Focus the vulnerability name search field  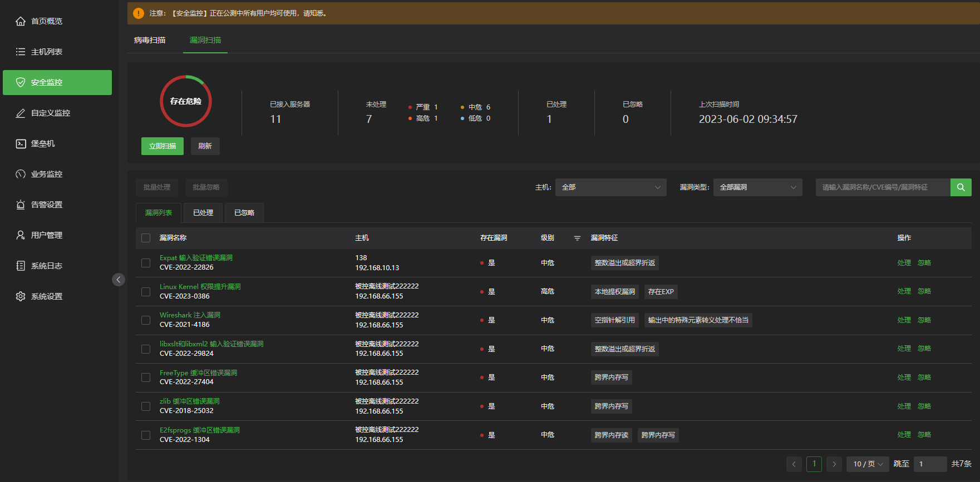[883, 187]
